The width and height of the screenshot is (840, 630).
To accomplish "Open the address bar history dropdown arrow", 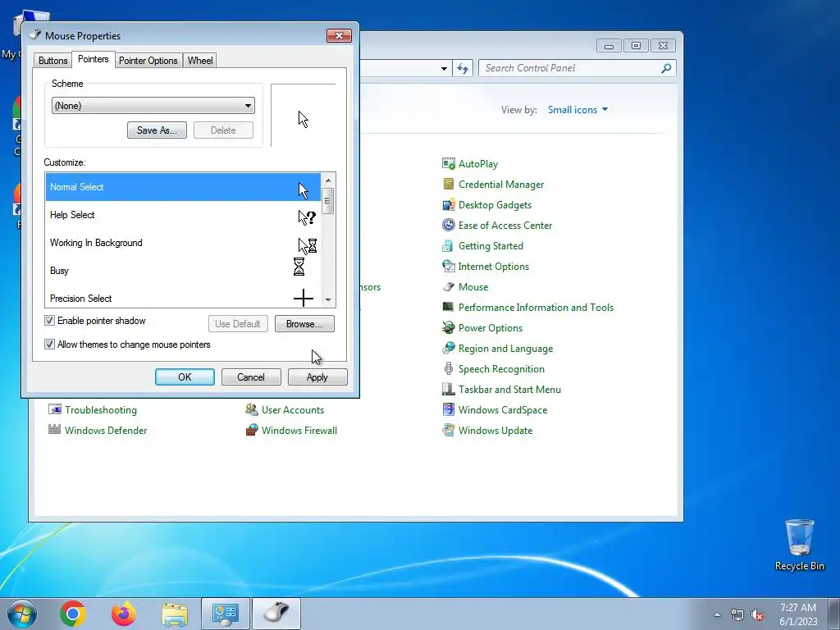I will [444, 69].
